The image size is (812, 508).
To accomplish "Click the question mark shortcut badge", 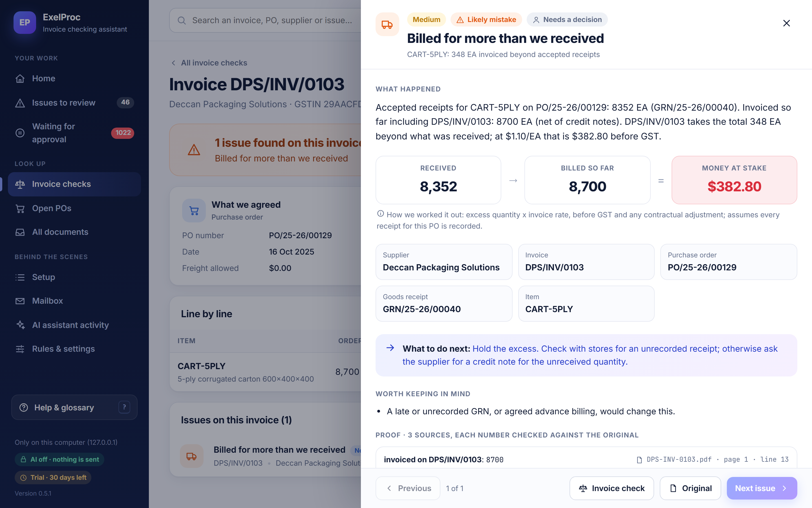I will [124, 407].
